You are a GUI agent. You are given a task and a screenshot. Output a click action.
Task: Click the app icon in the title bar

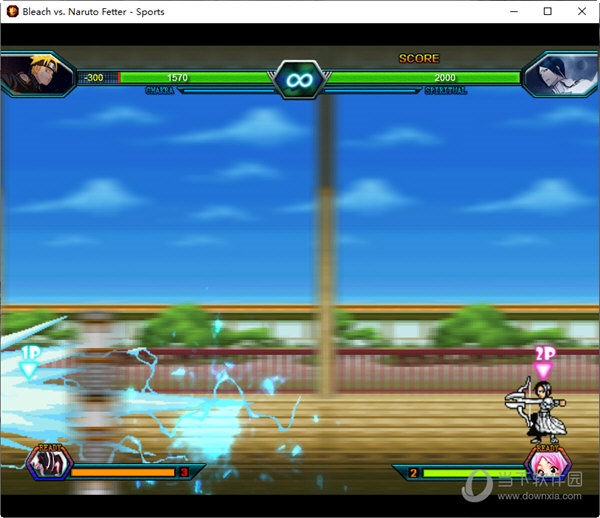pyautogui.click(x=12, y=11)
